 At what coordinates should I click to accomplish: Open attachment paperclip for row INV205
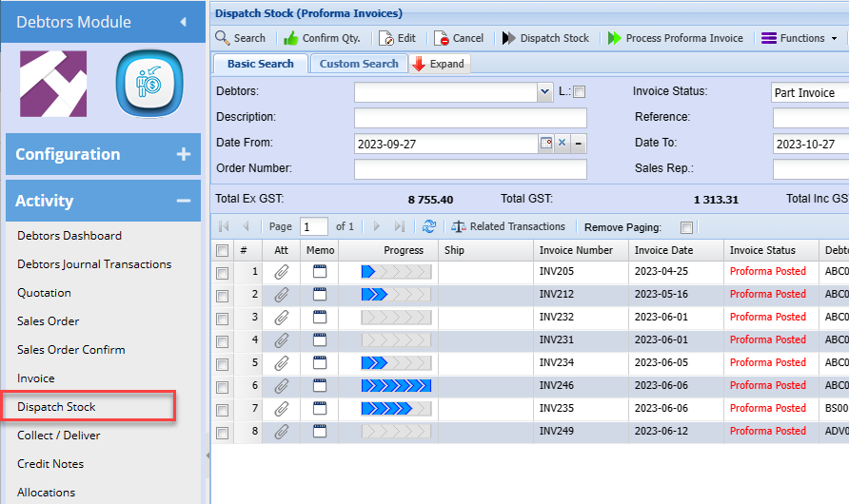pos(281,272)
